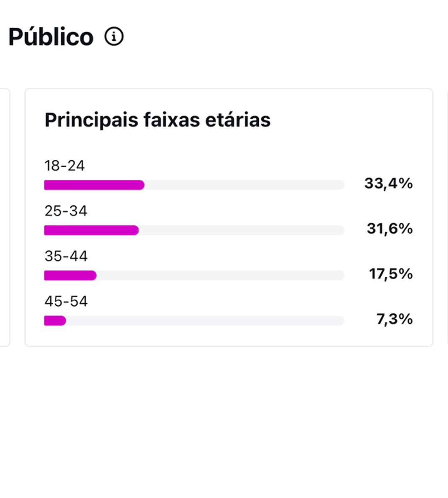The image size is (448, 498).
Task: Click the 35-44 label text
Action: (66, 256)
